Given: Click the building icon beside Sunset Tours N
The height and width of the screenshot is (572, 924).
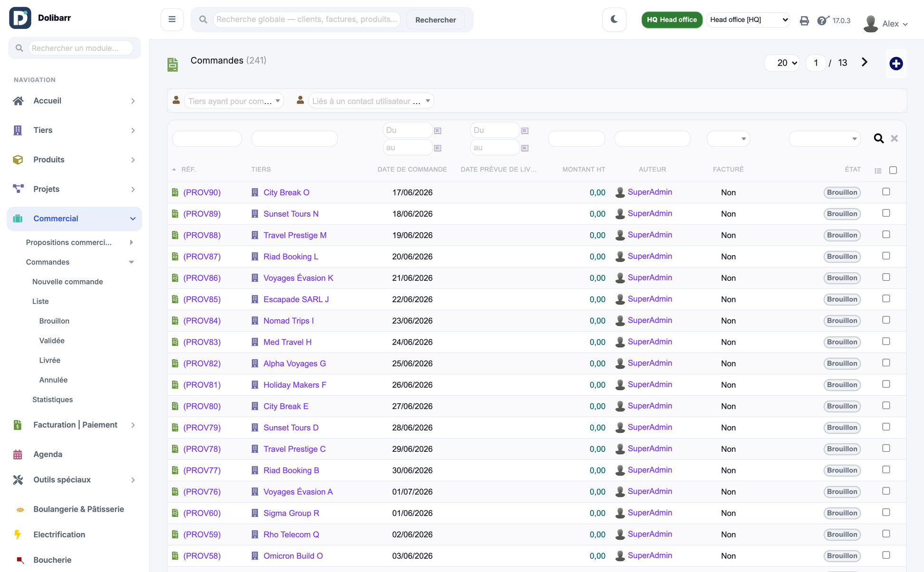Looking at the screenshot, I should [255, 214].
